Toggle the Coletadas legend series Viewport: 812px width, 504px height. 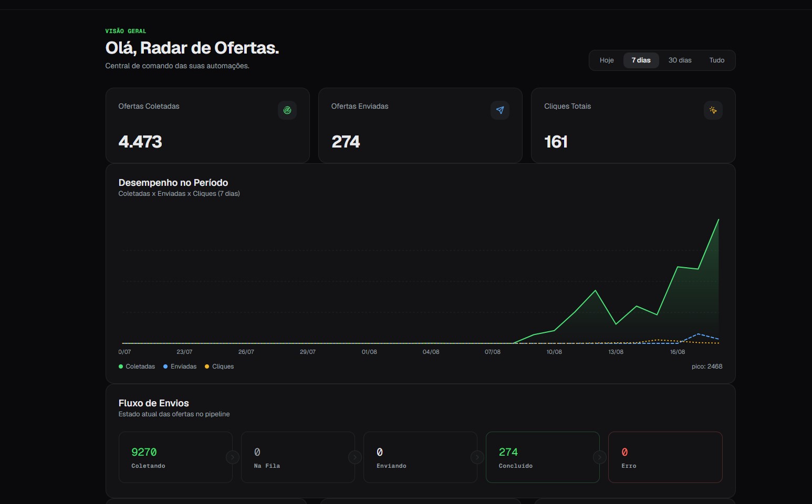coord(137,366)
